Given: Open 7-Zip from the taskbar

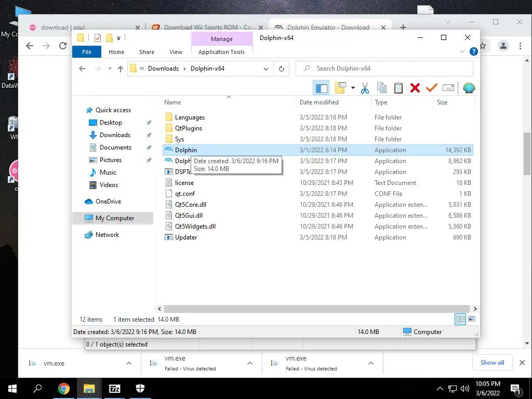Looking at the screenshot, I should coord(114,389).
